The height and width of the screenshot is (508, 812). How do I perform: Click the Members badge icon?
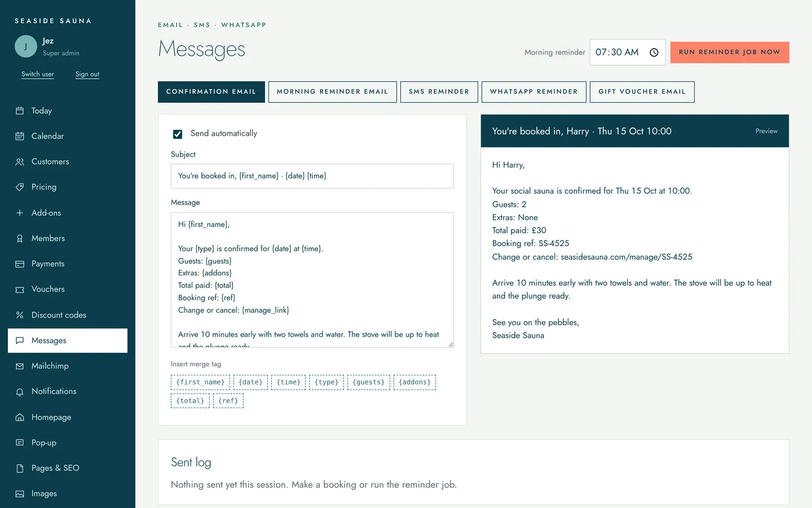(20, 238)
